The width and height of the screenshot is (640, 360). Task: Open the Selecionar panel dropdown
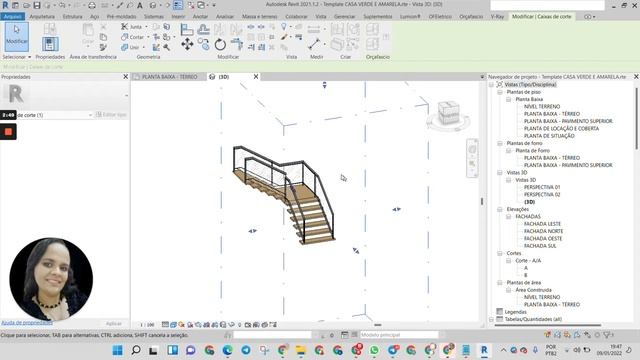coord(17,57)
